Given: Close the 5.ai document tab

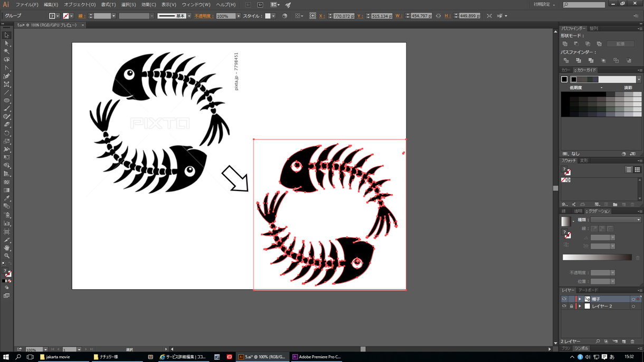Looking at the screenshot, I should coord(82,25).
